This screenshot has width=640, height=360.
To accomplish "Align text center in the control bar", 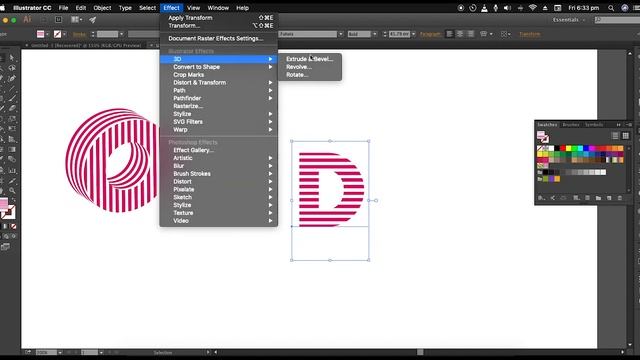I will [x=460, y=34].
